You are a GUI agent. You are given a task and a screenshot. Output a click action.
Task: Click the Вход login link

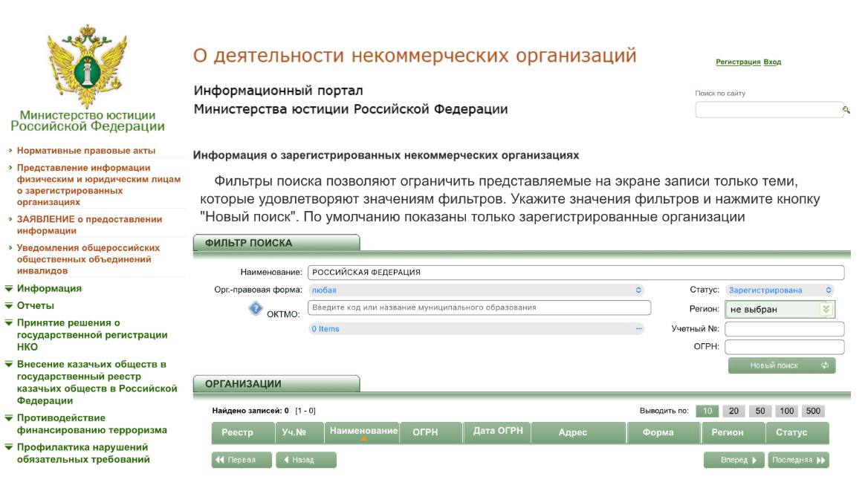pos(772,62)
